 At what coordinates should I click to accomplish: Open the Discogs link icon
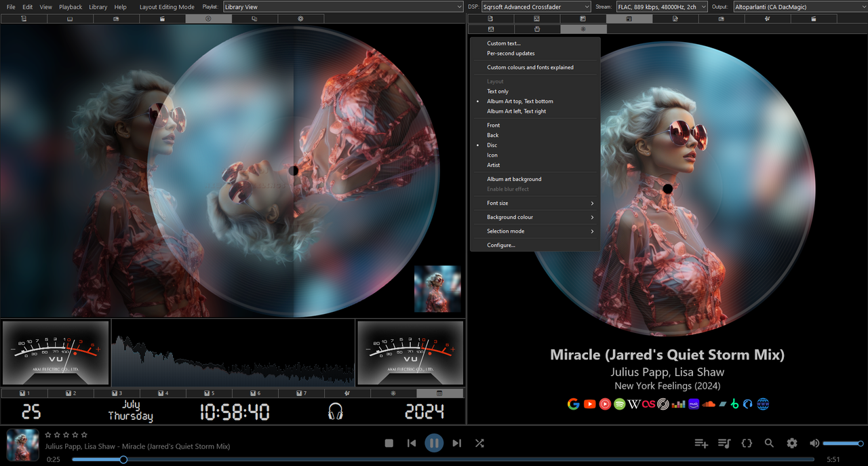point(663,404)
